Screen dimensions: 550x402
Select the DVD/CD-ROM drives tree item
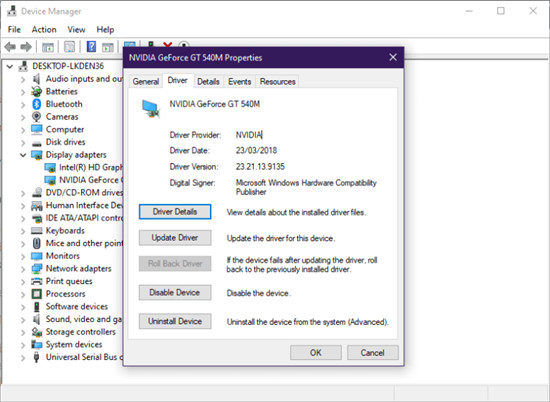(84, 193)
